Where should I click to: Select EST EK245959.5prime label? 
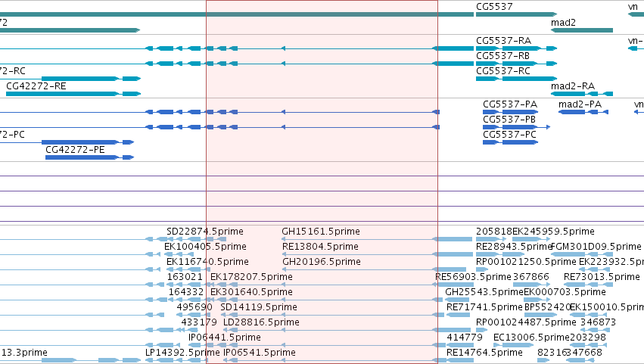point(553,232)
